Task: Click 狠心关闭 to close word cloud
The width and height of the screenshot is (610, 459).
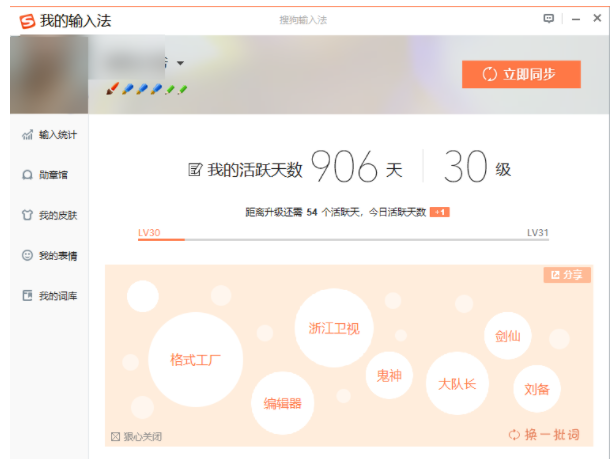Action: coord(137,436)
